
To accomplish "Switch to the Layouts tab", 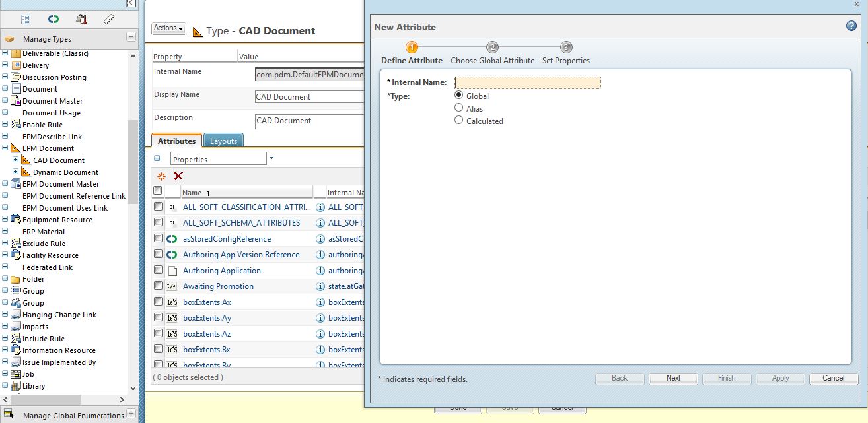I will coord(223,141).
